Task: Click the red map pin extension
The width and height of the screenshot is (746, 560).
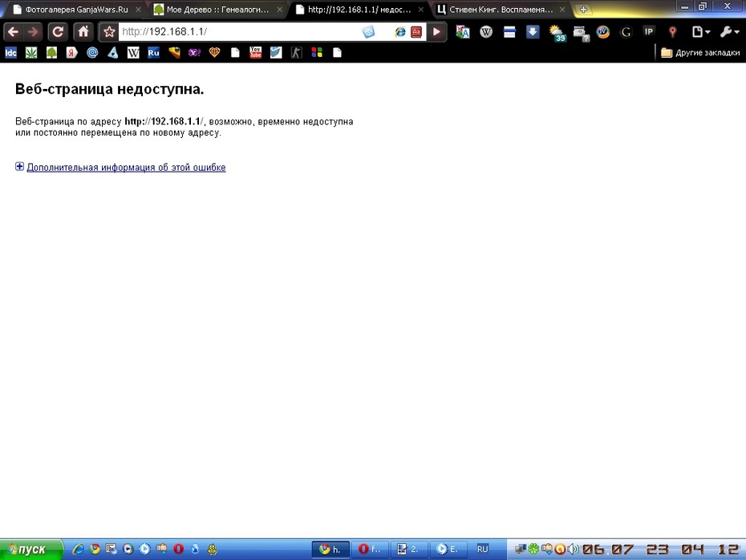Action: tap(672, 32)
